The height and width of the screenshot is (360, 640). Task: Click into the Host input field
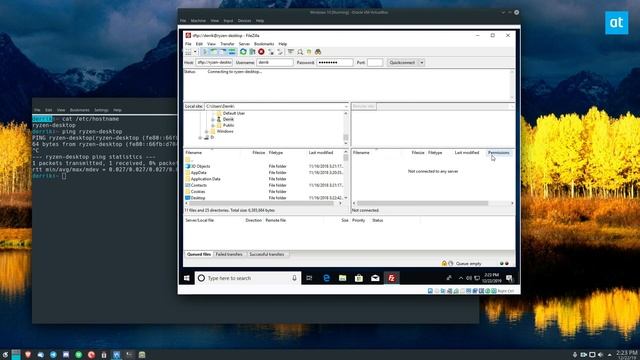click(214, 62)
